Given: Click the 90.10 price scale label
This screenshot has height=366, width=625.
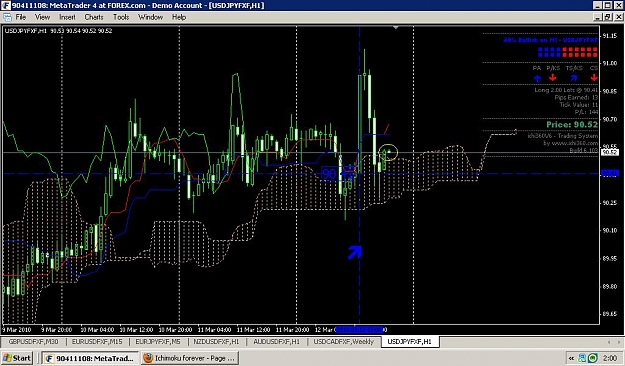Looking at the screenshot, I should [609, 230].
